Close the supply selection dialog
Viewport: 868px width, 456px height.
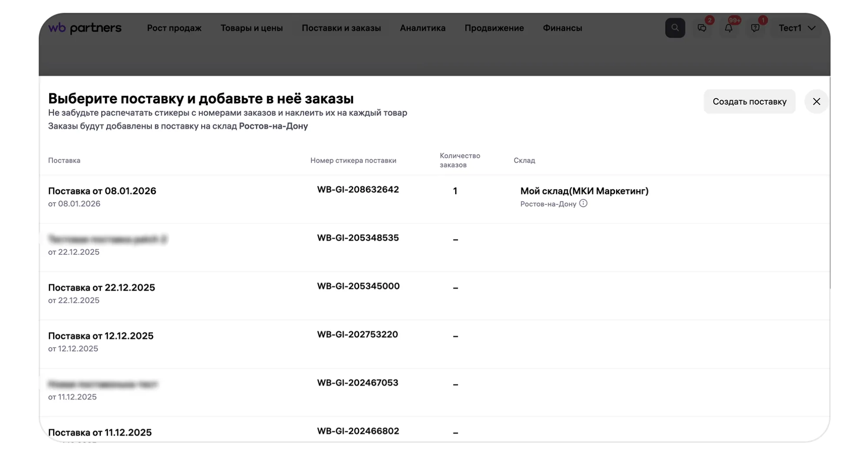pos(816,102)
